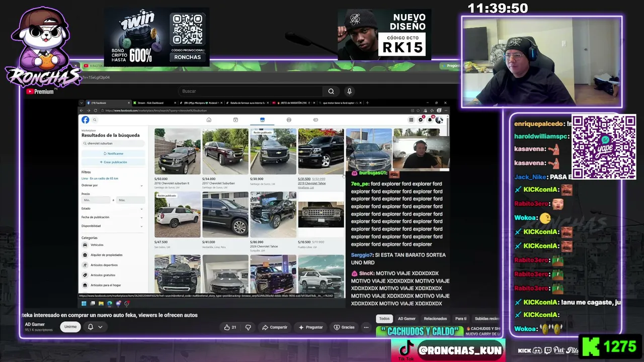Click the Compartir share button
644x362 pixels.
[x=275, y=327]
